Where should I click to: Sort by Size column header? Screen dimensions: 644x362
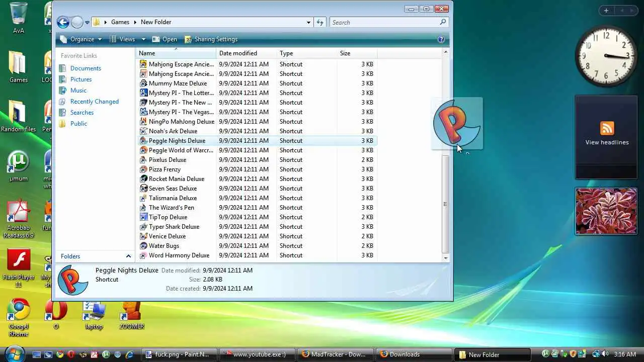(357, 53)
